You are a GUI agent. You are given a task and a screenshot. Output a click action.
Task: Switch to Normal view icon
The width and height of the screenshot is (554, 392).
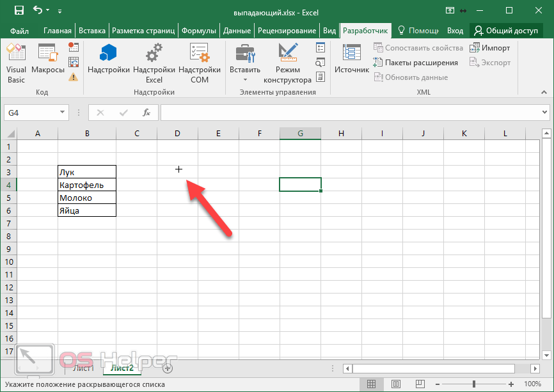tap(371, 384)
